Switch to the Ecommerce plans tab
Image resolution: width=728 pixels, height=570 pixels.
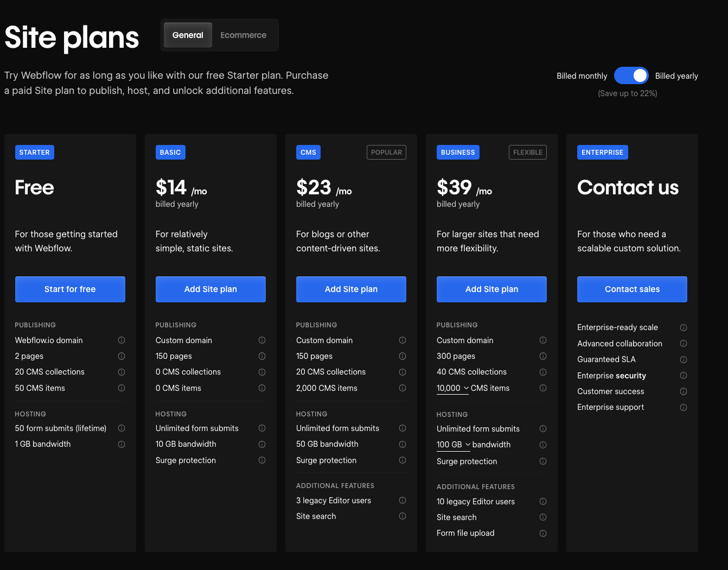(x=243, y=35)
